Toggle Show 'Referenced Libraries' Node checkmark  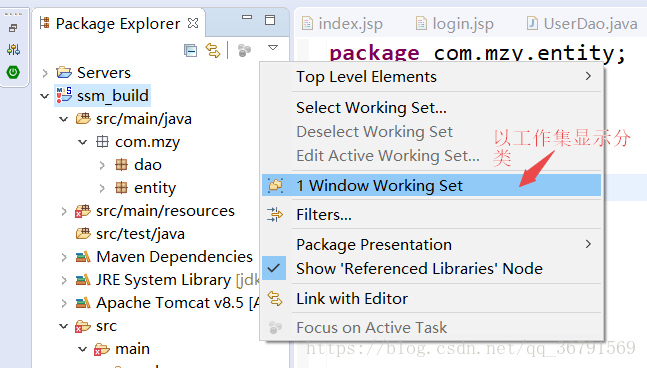(274, 269)
